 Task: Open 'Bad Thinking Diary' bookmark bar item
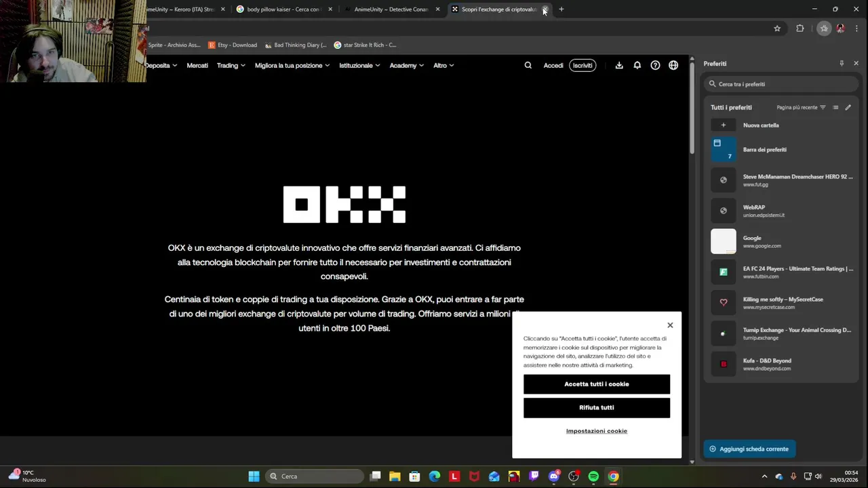click(x=296, y=45)
